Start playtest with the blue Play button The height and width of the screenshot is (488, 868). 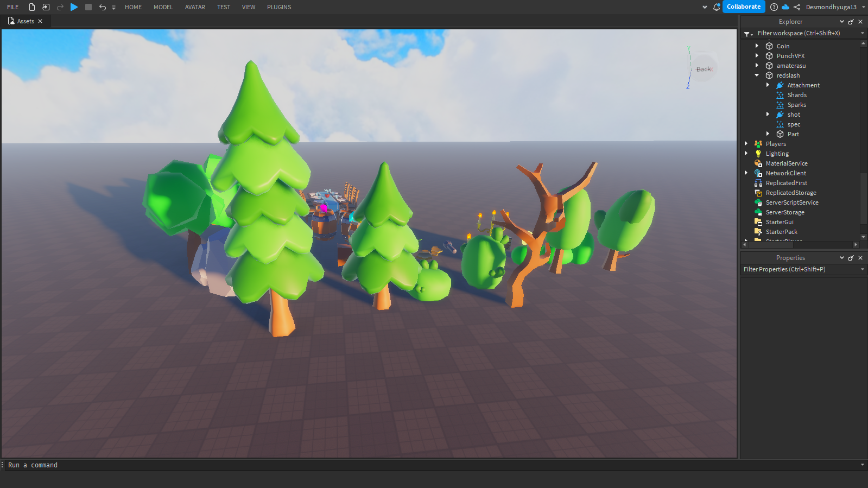[x=74, y=7]
